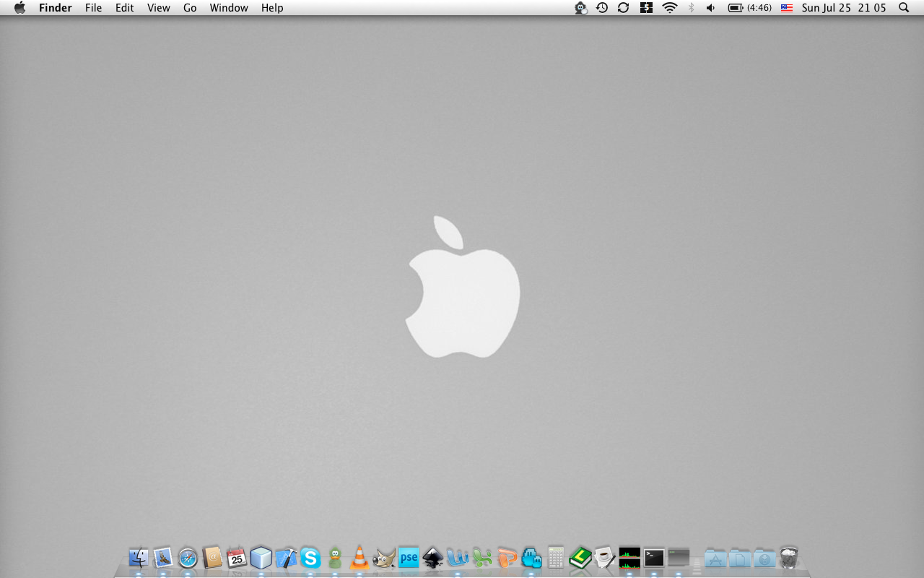Open Safari compass icon in Dock
Screen dimensions: 924x578
(x=188, y=558)
